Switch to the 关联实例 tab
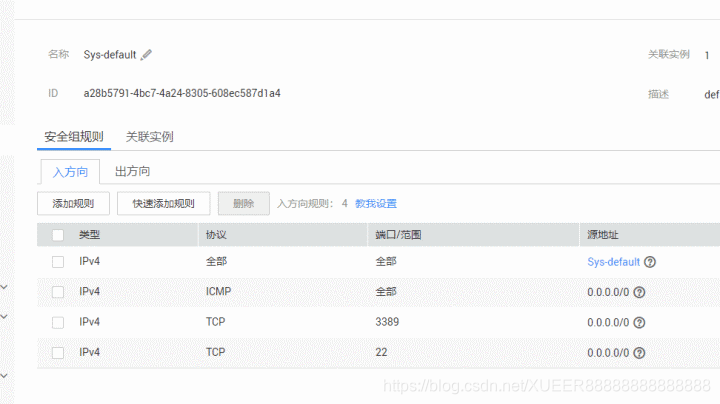Viewport: 720px width, 404px height. [150, 137]
